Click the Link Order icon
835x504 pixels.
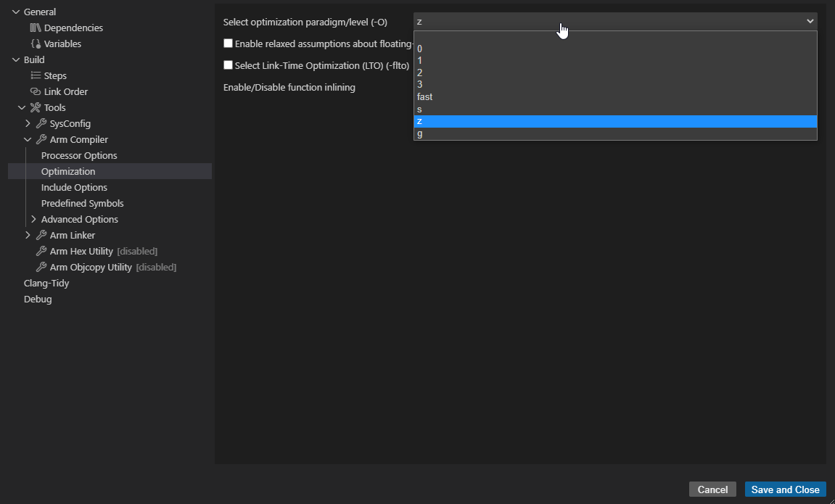[x=36, y=91]
